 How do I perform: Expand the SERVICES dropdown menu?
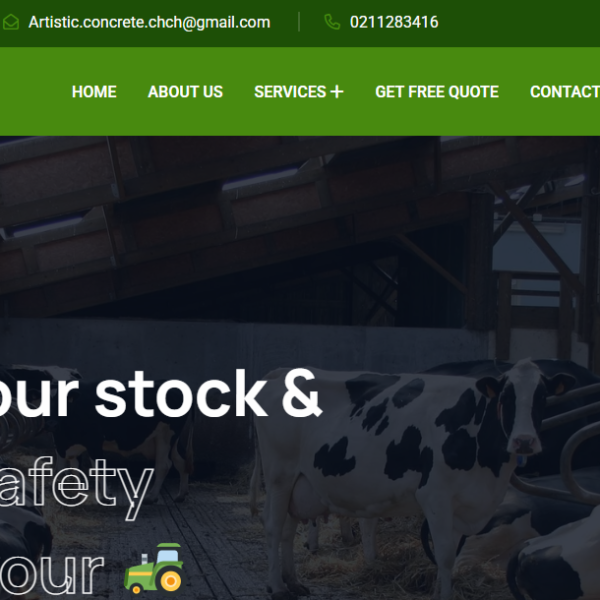pyautogui.click(x=299, y=92)
